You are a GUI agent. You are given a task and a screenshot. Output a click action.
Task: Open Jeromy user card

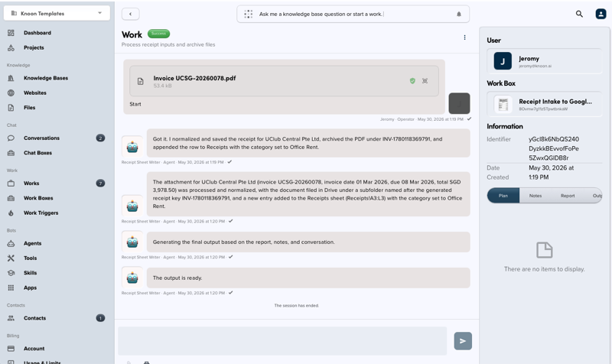[544, 61]
